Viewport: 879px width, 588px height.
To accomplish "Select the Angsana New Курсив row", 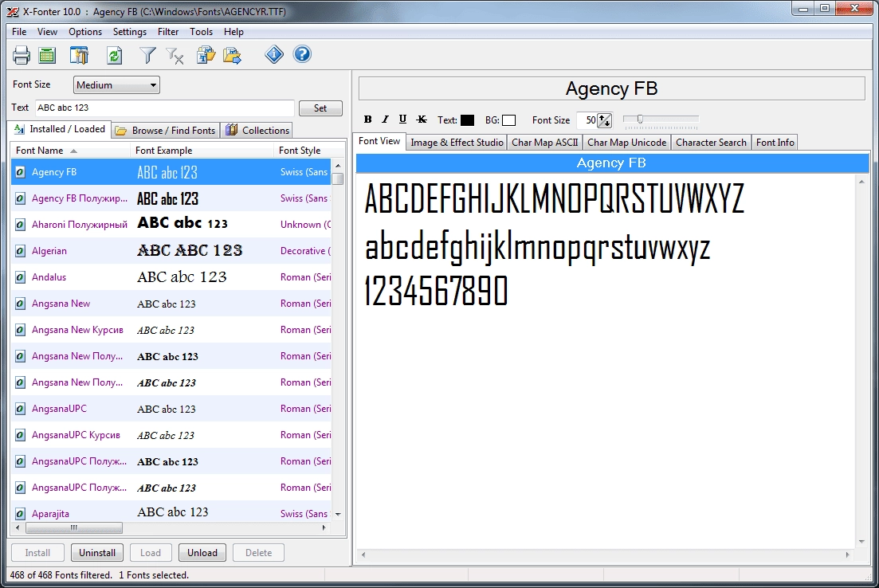I will pos(171,330).
